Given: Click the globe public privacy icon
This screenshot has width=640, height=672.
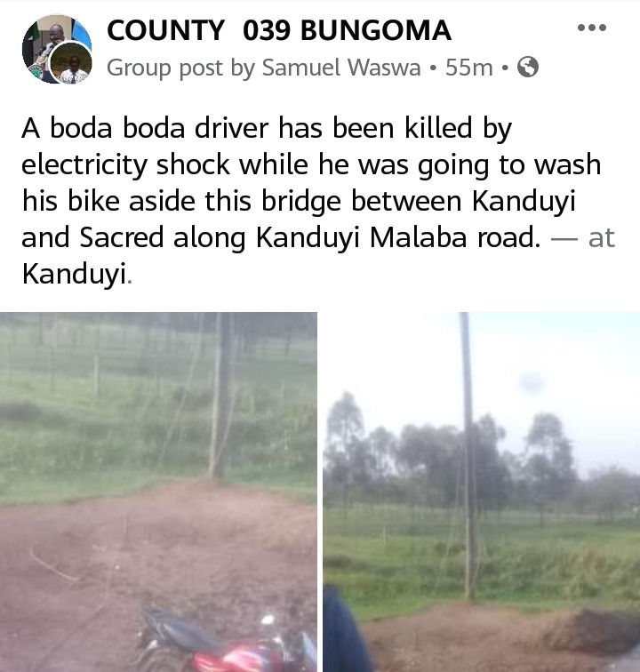Looking at the screenshot, I should pos(528,68).
